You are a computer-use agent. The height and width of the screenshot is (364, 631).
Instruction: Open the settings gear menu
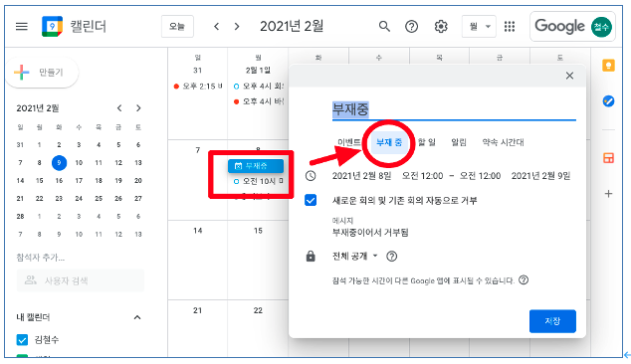[441, 27]
